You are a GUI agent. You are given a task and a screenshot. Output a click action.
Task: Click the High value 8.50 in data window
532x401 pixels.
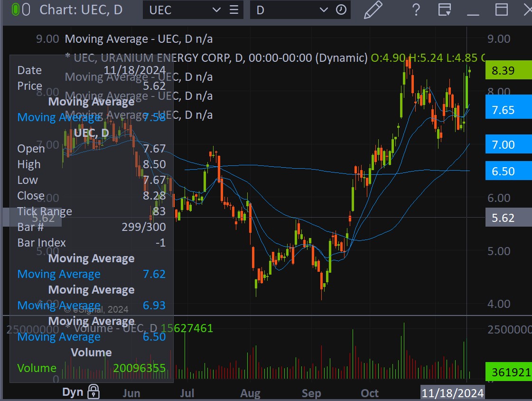[x=154, y=164]
